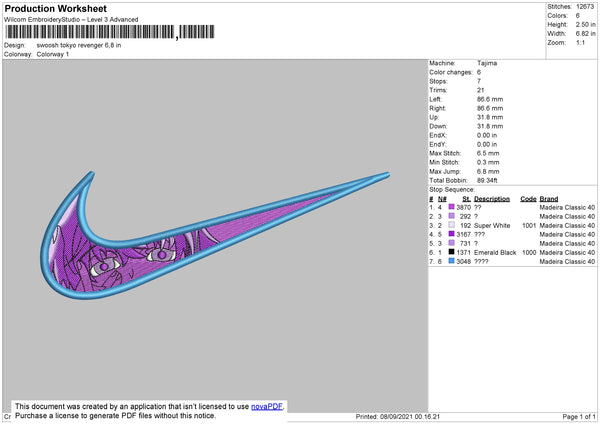Click the 'Super White' description text
600x424 pixels.
[492, 225]
